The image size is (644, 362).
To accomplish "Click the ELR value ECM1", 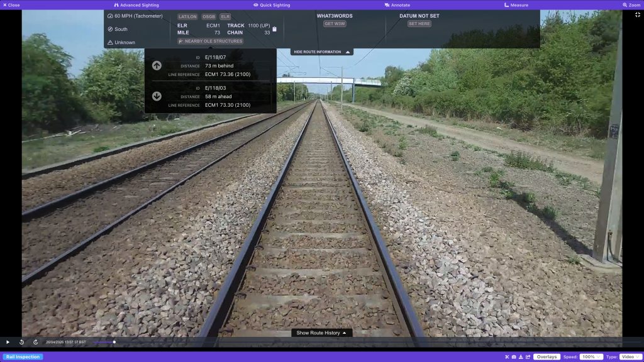I will pyautogui.click(x=213, y=25).
